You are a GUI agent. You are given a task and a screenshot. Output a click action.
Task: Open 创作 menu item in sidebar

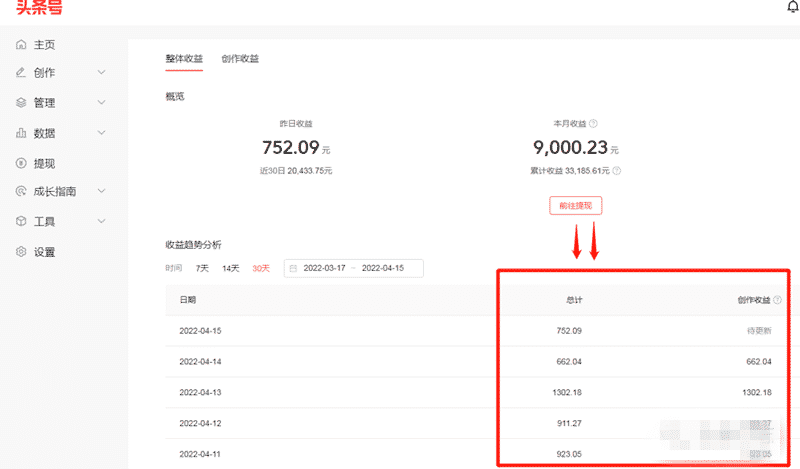pyautogui.click(x=44, y=73)
